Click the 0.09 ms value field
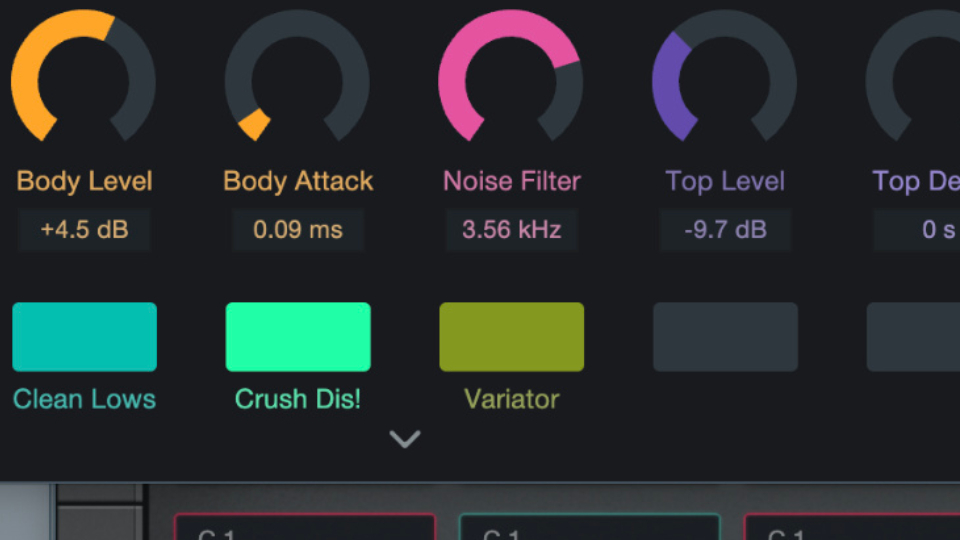The height and width of the screenshot is (540, 960). pos(298,230)
